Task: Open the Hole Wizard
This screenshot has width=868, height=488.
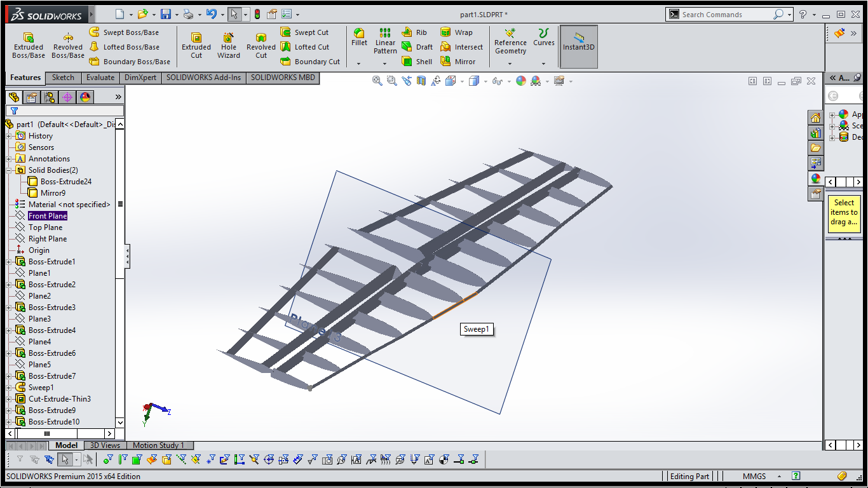Action: [229, 46]
